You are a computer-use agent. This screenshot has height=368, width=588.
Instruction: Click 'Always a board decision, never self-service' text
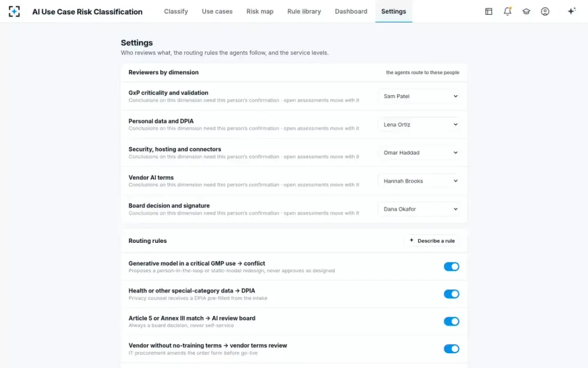tap(181, 325)
